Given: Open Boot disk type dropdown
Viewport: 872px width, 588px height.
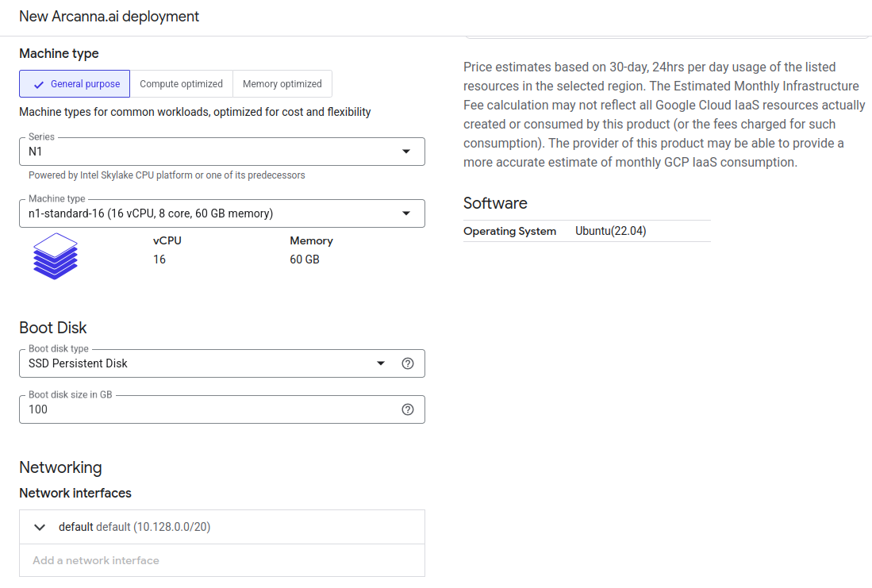Looking at the screenshot, I should tap(222, 363).
